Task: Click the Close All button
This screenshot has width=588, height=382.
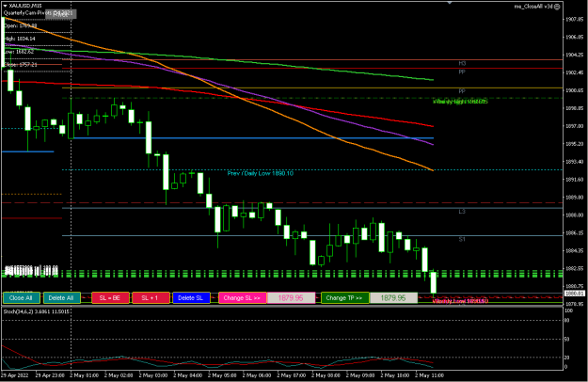Action: pyautogui.click(x=21, y=298)
